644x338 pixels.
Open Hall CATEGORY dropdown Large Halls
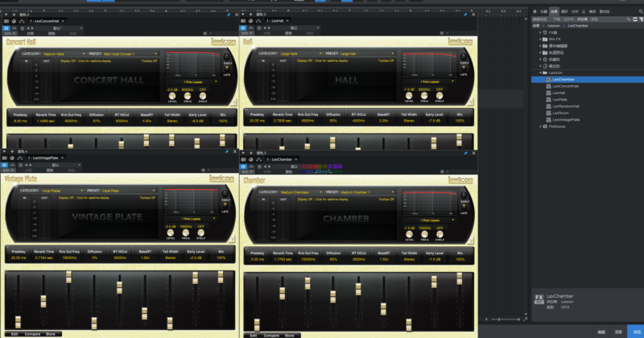pyautogui.click(x=300, y=53)
